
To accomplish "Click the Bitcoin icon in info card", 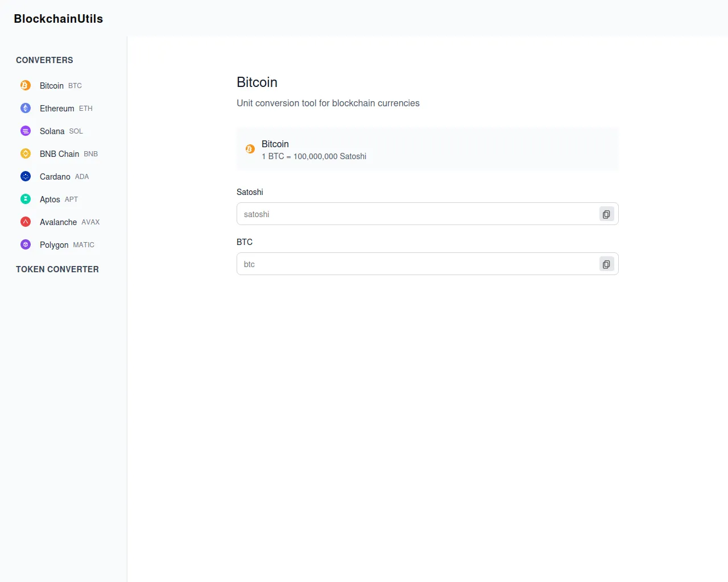I will pos(250,149).
